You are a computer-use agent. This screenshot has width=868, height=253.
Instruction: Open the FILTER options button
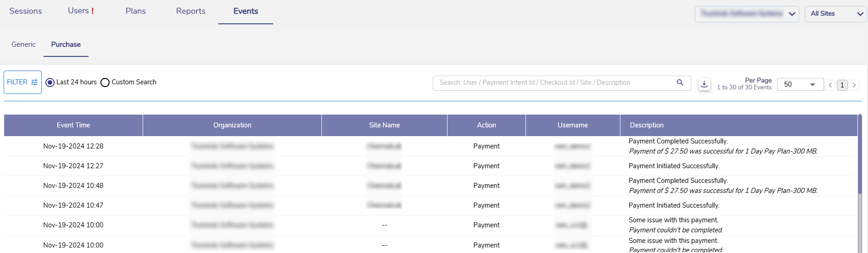pyautogui.click(x=22, y=82)
